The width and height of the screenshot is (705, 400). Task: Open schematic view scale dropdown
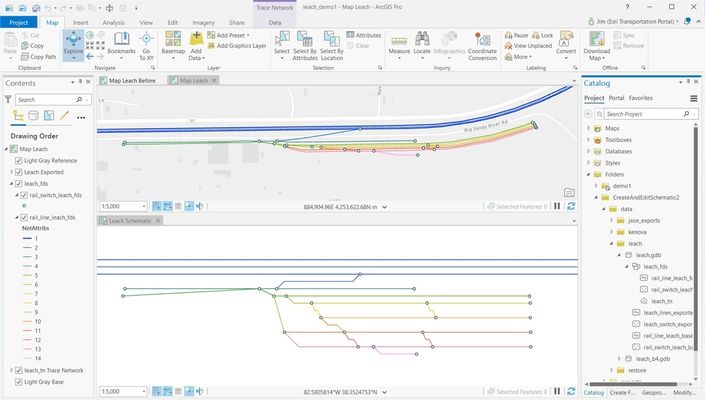[x=144, y=391]
